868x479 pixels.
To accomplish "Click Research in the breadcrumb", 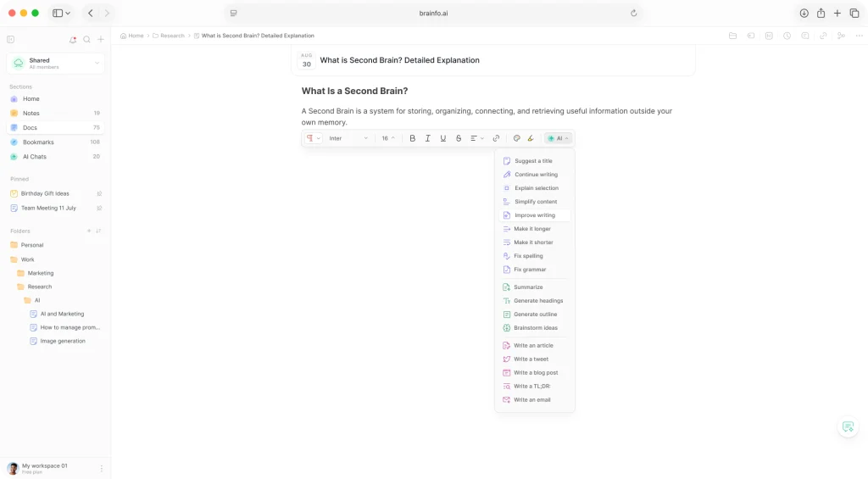I will pos(169,36).
